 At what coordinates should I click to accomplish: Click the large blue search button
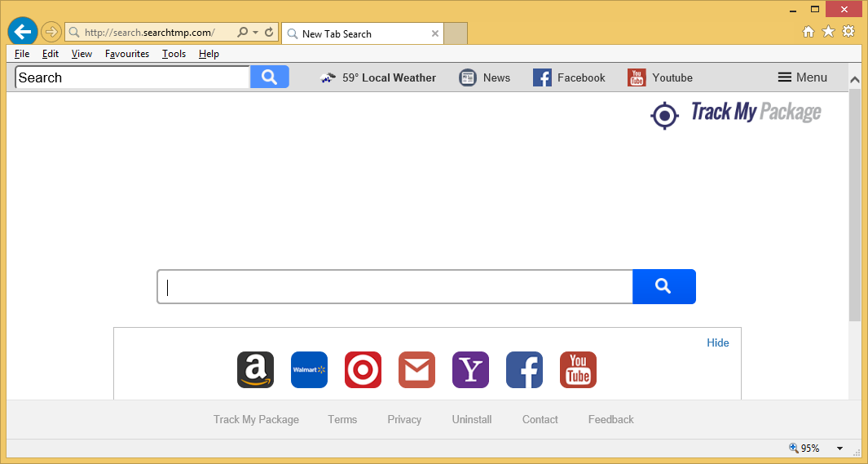(x=663, y=286)
